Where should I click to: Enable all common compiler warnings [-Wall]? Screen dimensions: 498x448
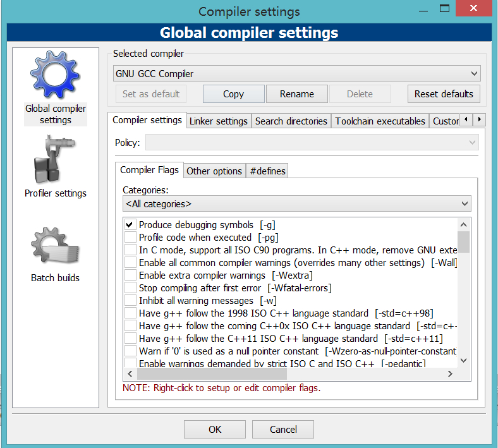pyautogui.click(x=130, y=263)
